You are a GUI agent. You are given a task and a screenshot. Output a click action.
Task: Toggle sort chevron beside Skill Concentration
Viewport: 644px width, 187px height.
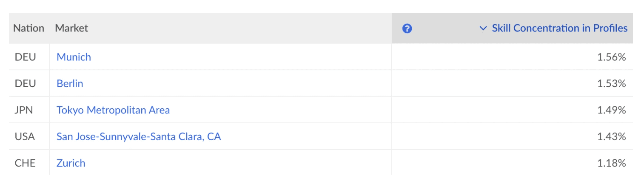click(x=483, y=28)
